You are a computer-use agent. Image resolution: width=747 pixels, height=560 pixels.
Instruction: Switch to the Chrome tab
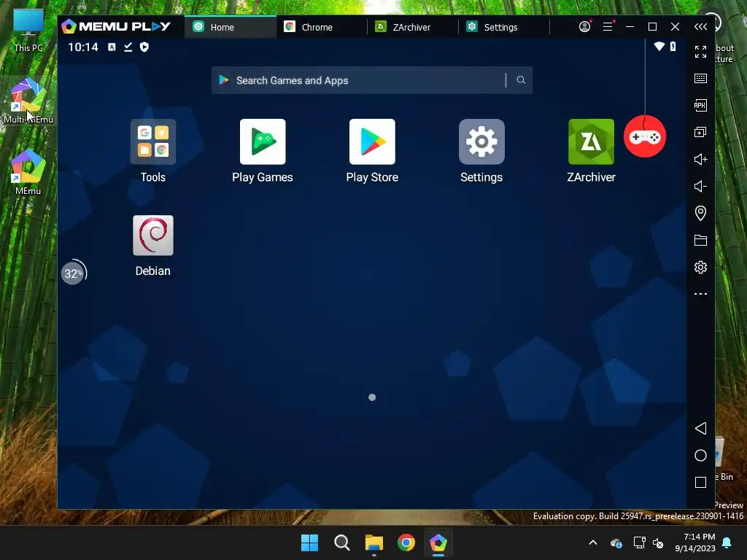pyautogui.click(x=322, y=27)
